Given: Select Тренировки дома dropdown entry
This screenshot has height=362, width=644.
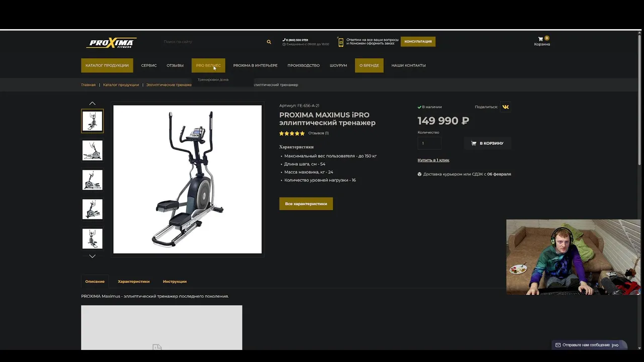Looking at the screenshot, I should pyautogui.click(x=213, y=79).
